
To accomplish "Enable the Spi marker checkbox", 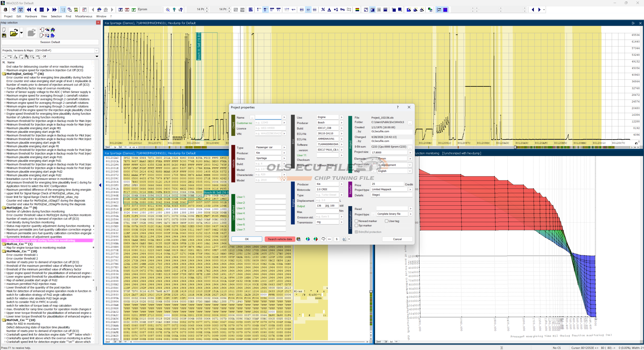I will 356,226.
